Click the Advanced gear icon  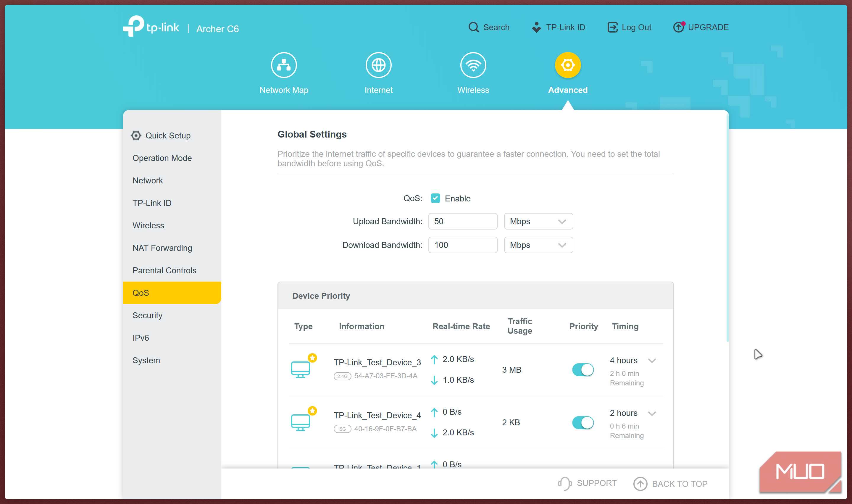tap(567, 64)
